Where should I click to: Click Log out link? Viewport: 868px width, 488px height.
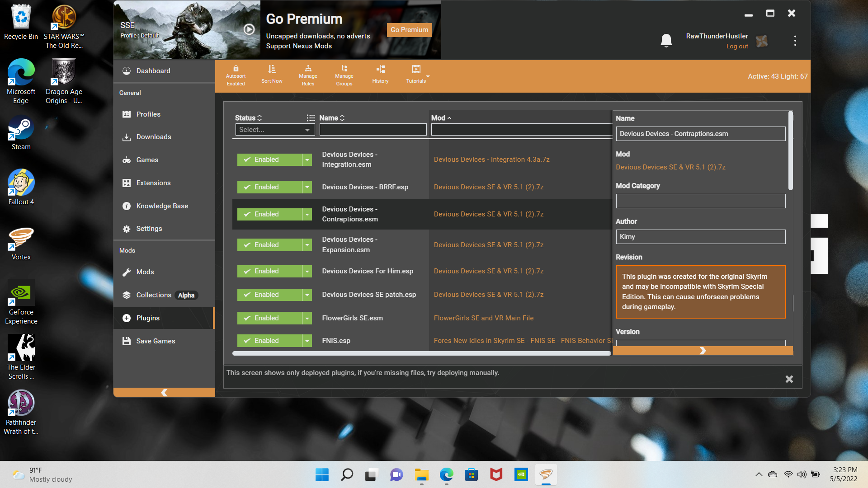737,47
